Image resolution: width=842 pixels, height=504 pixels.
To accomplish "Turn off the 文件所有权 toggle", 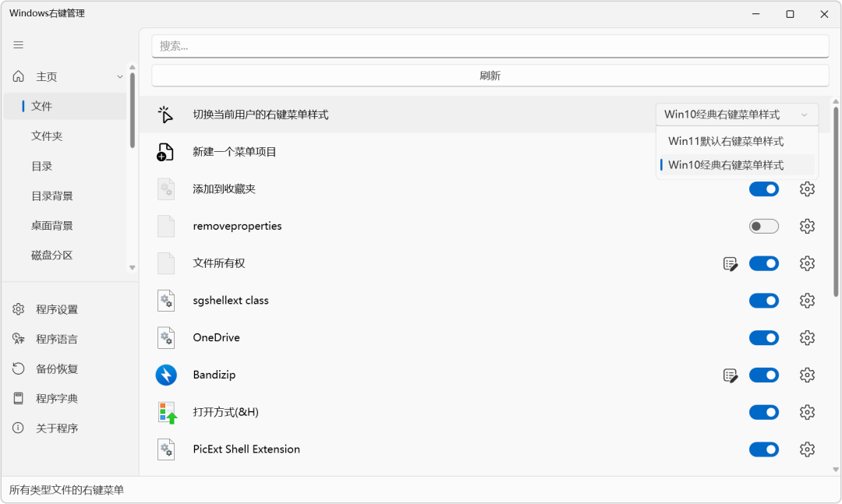I will click(x=764, y=263).
